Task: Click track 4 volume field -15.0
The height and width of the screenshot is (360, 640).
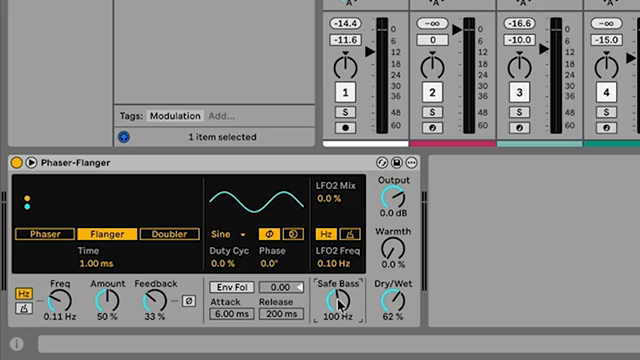Action: [x=606, y=40]
